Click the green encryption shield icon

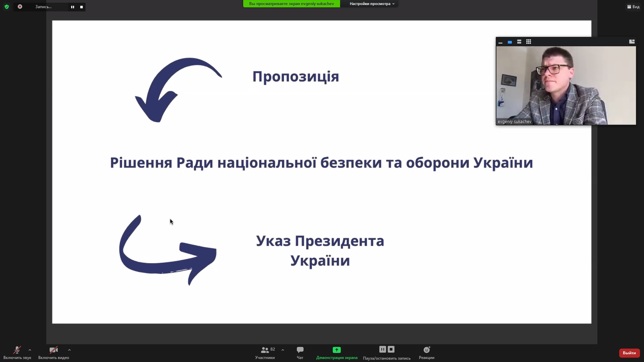pyautogui.click(x=7, y=7)
